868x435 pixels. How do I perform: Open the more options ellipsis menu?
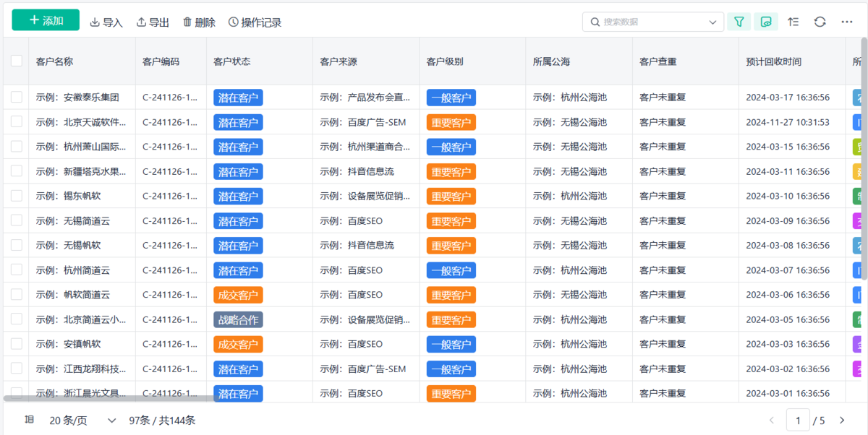coord(847,22)
